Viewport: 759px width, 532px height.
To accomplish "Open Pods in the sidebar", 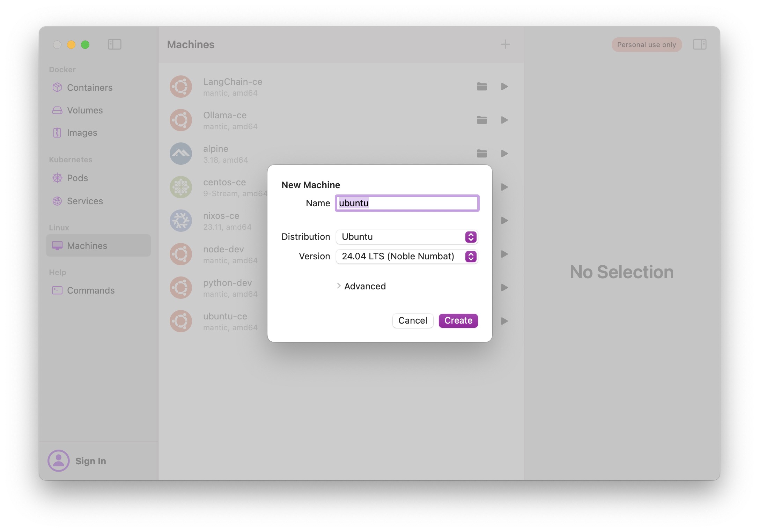I will click(x=98, y=178).
